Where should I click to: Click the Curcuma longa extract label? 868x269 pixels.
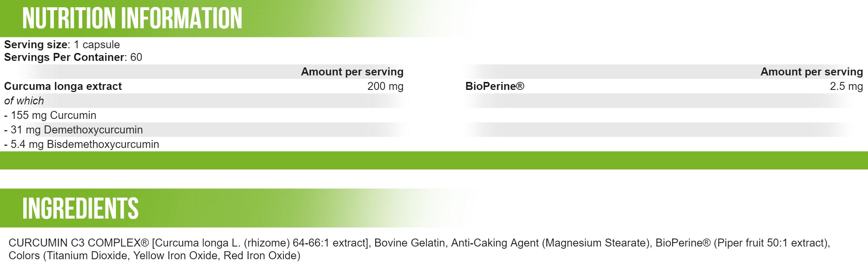(63, 86)
